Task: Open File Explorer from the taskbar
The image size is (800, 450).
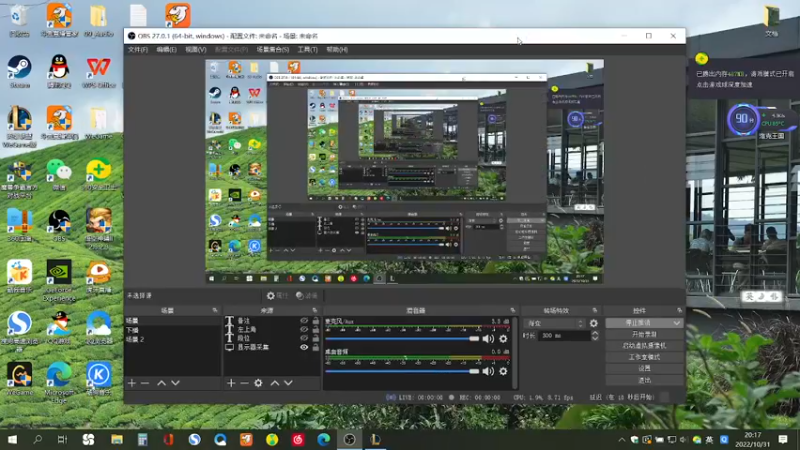Action: [117, 439]
